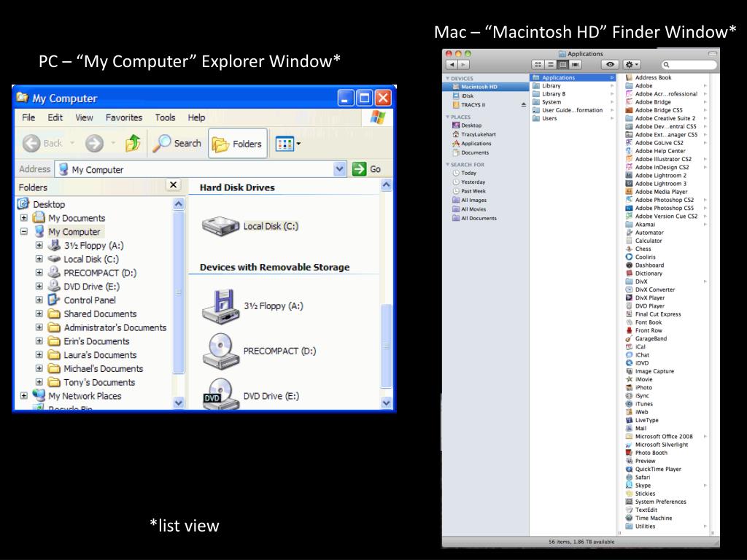Open the Help menu
The height and width of the screenshot is (560, 747).
[x=196, y=117]
